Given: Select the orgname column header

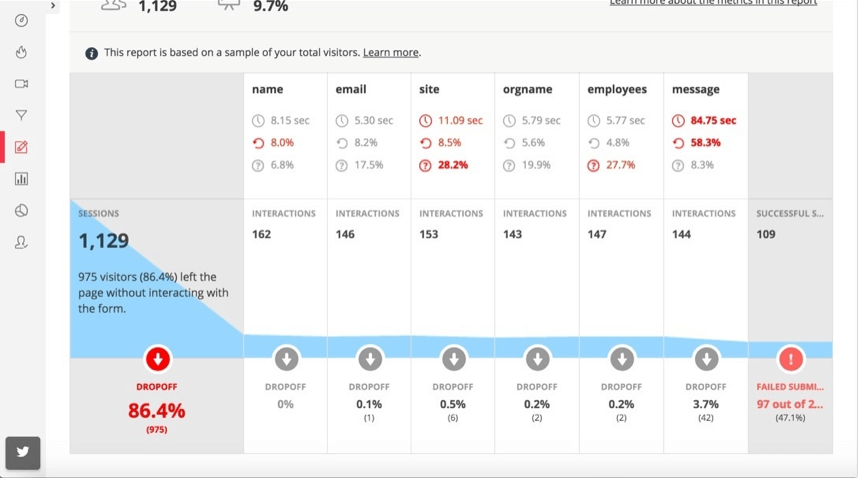Looking at the screenshot, I should point(527,90).
